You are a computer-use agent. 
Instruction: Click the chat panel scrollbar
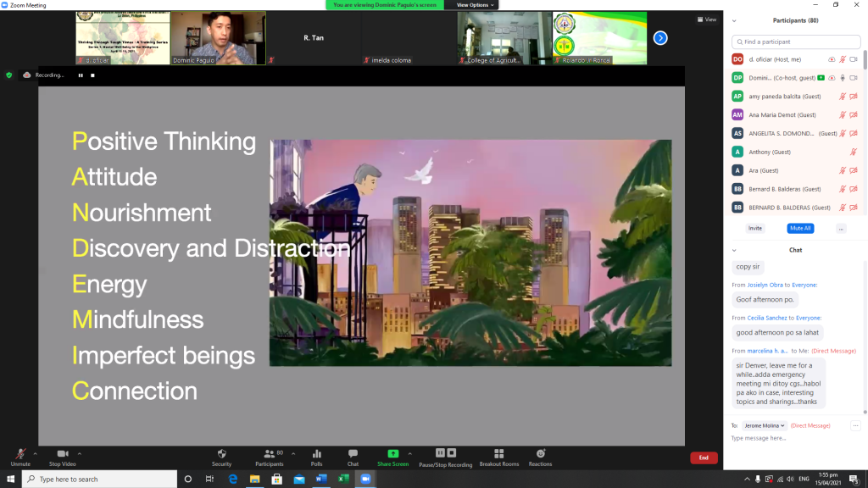pos(865,412)
